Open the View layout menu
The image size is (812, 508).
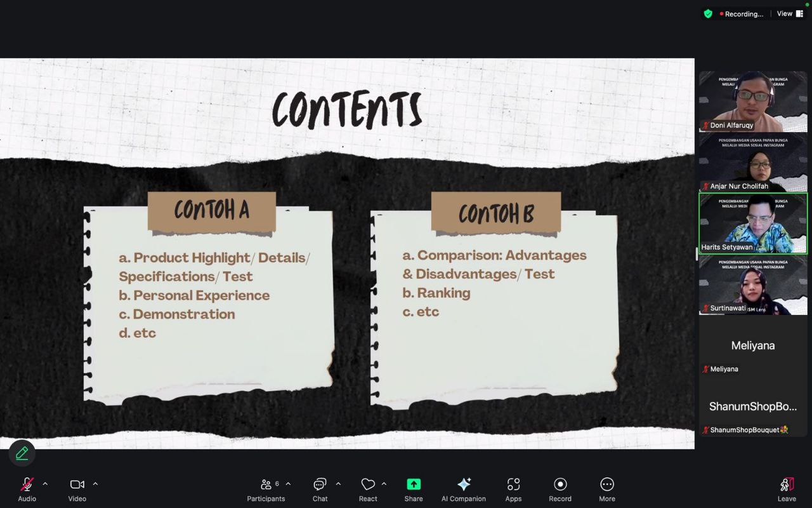pyautogui.click(x=790, y=14)
